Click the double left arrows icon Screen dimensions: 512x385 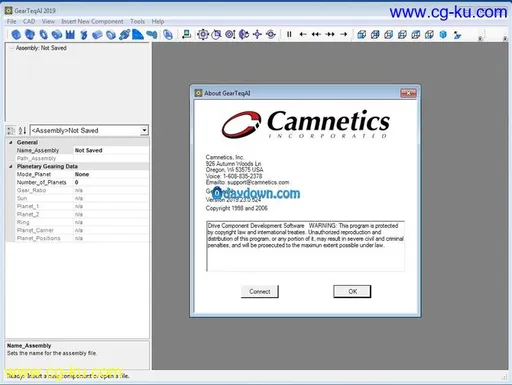[316, 34]
